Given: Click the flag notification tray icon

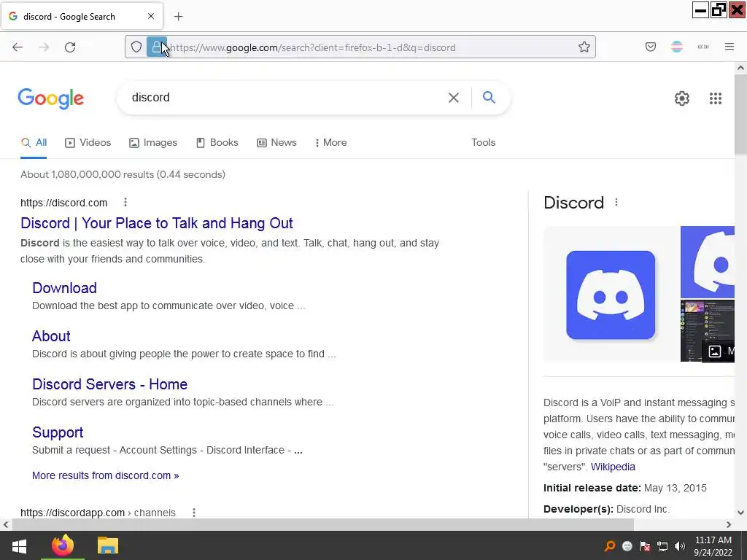Looking at the screenshot, I should click(645, 546).
